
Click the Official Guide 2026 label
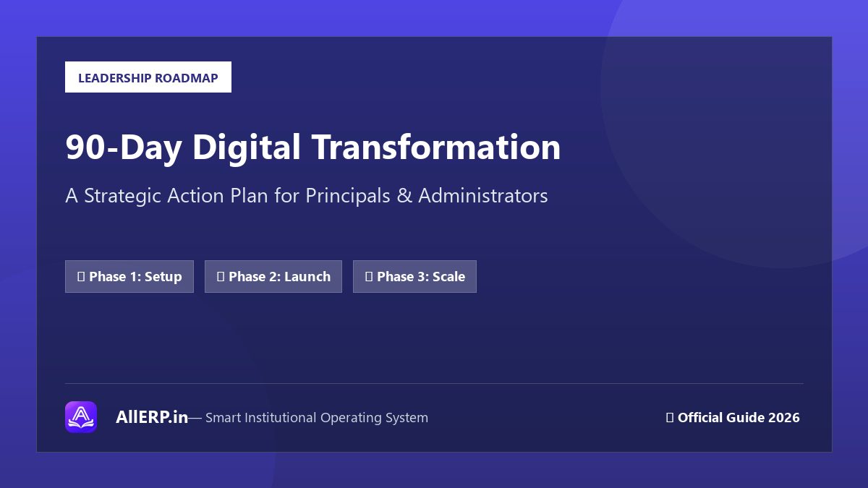[x=733, y=417]
